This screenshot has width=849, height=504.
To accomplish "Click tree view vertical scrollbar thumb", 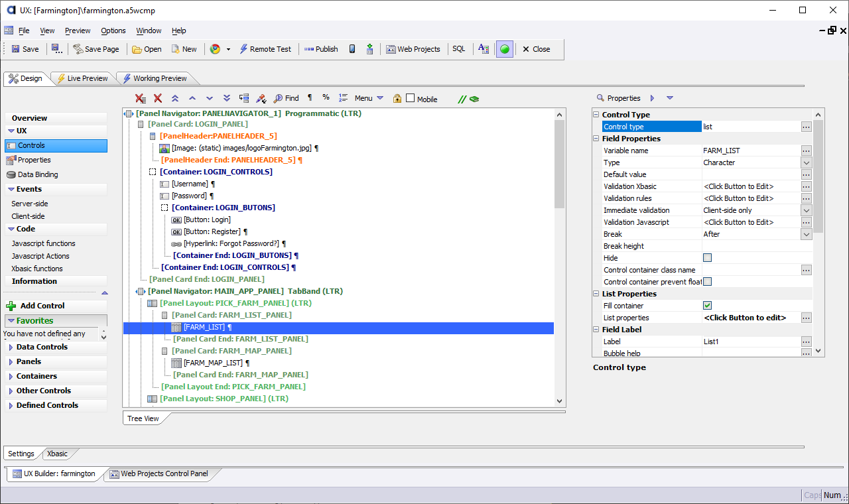I will click(560, 164).
